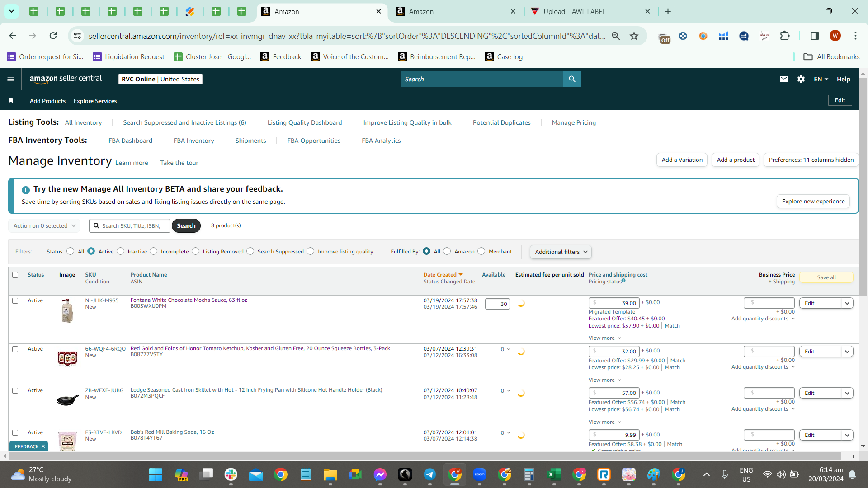Choose the Incomplete status radio button
The width and height of the screenshot is (868, 488).
pos(154,251)
